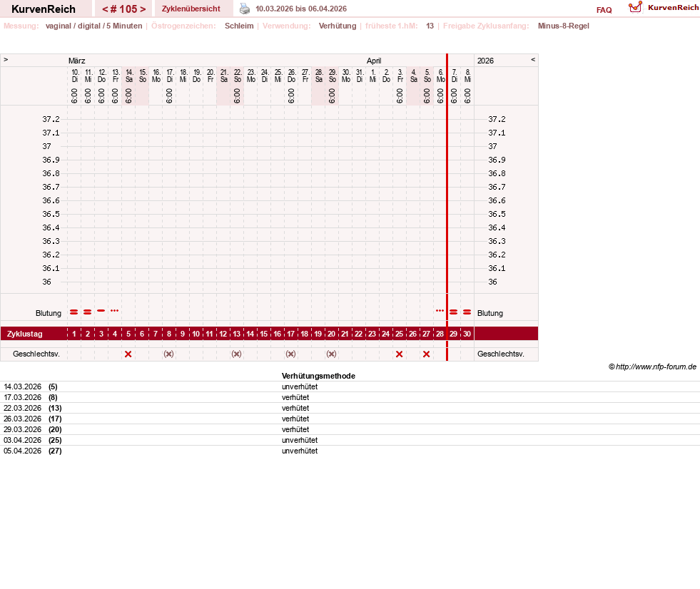Click the 'Verhütungsmethode' column heading
Image resolution: width=700 pixels, height=589 pixels.
pyautogui.click(x=318, y=376)
